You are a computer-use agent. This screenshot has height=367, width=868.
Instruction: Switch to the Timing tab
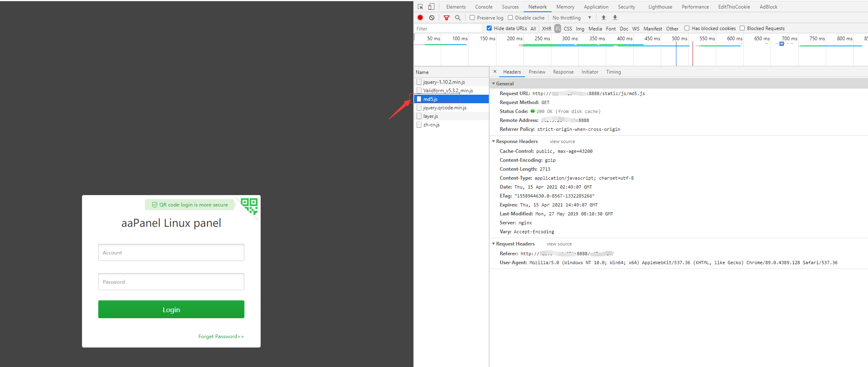(613, 72)
